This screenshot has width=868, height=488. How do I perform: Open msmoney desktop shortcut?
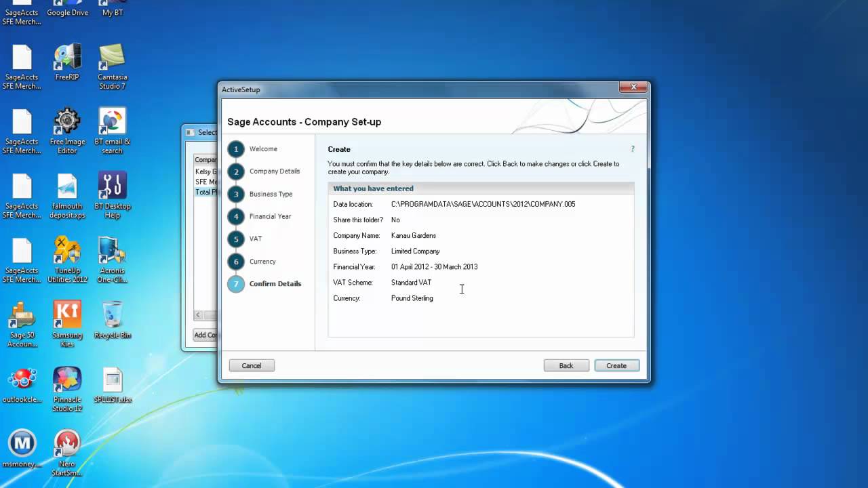point(22,449)
